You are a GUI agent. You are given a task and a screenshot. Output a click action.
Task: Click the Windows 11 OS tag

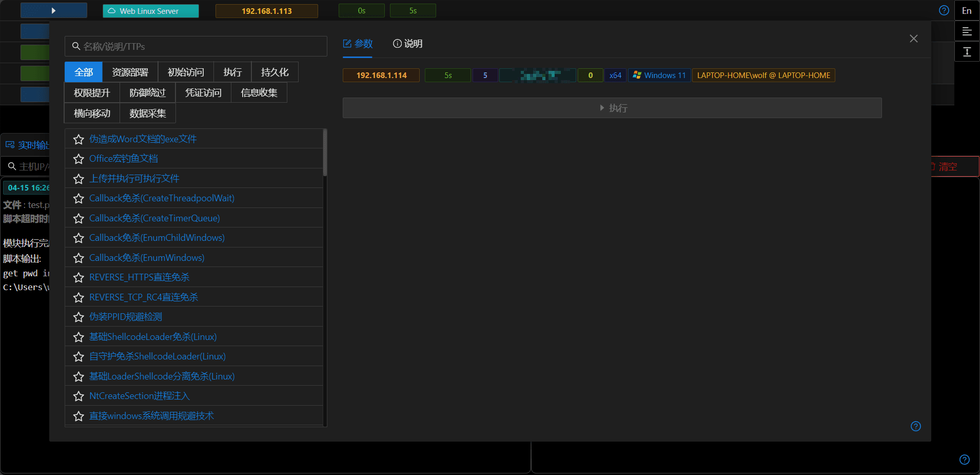tap(659, 75)
